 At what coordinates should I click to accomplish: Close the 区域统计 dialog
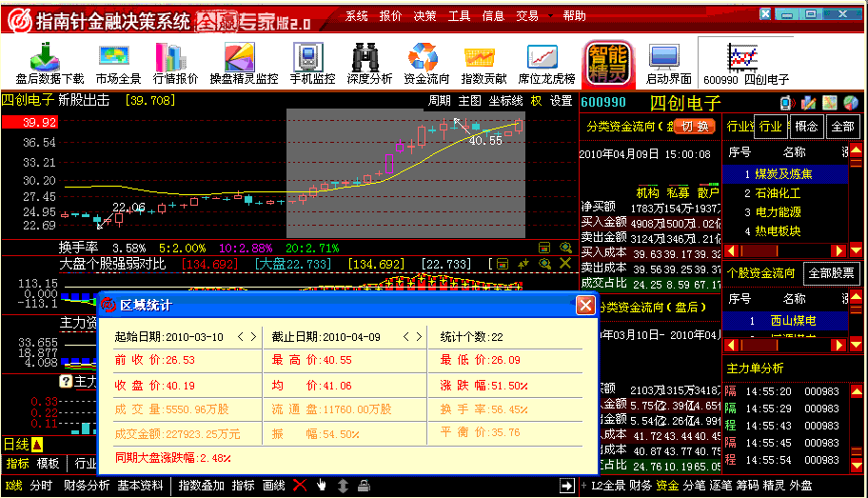pos(585,305)
